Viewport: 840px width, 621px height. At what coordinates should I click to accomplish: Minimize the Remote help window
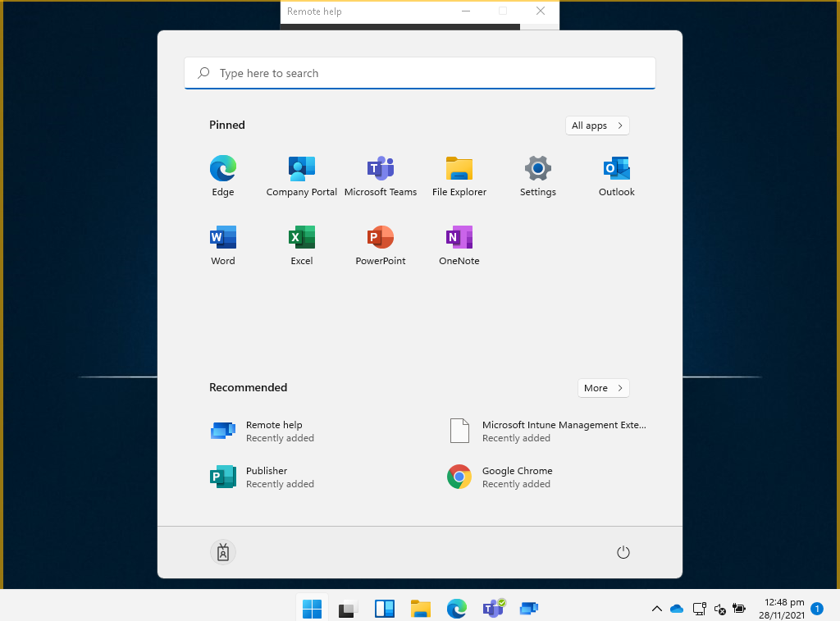pyautogui.click(x=466, y=11)
